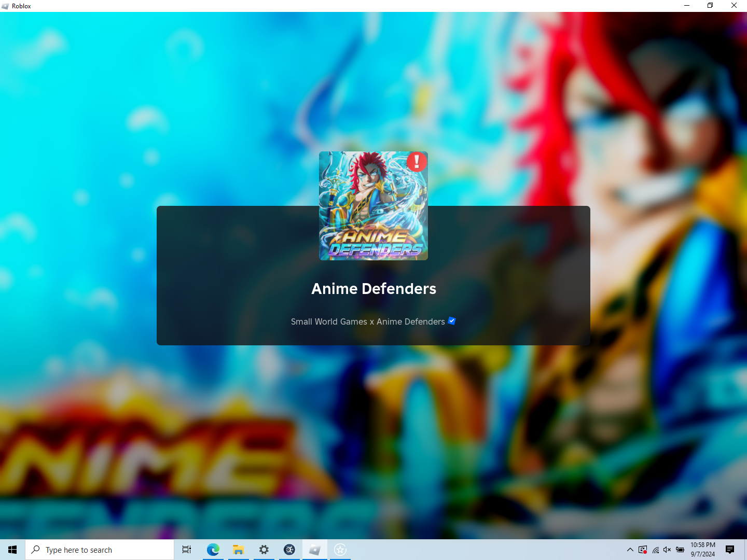Image resolution: width=747 pixels, height=560 pixels.
Task: Open File Explorer from the taskbar
Action: pyautogui.click(x=238, y=550)
